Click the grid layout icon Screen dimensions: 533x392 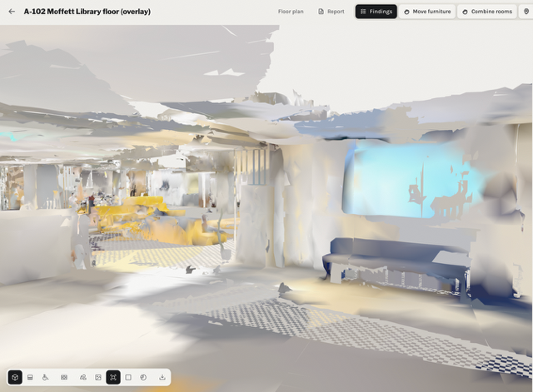click(64, 377)
